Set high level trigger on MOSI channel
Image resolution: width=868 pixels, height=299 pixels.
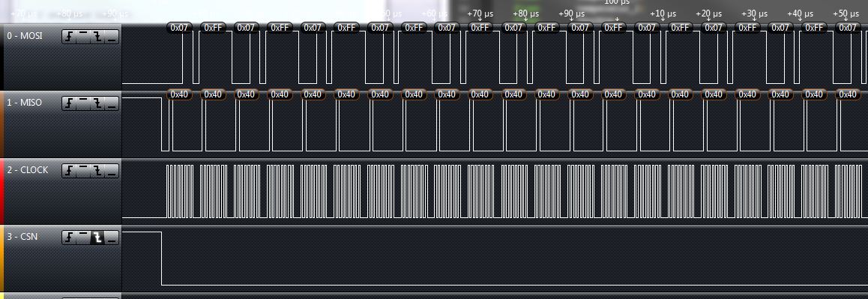coord(84,37)
